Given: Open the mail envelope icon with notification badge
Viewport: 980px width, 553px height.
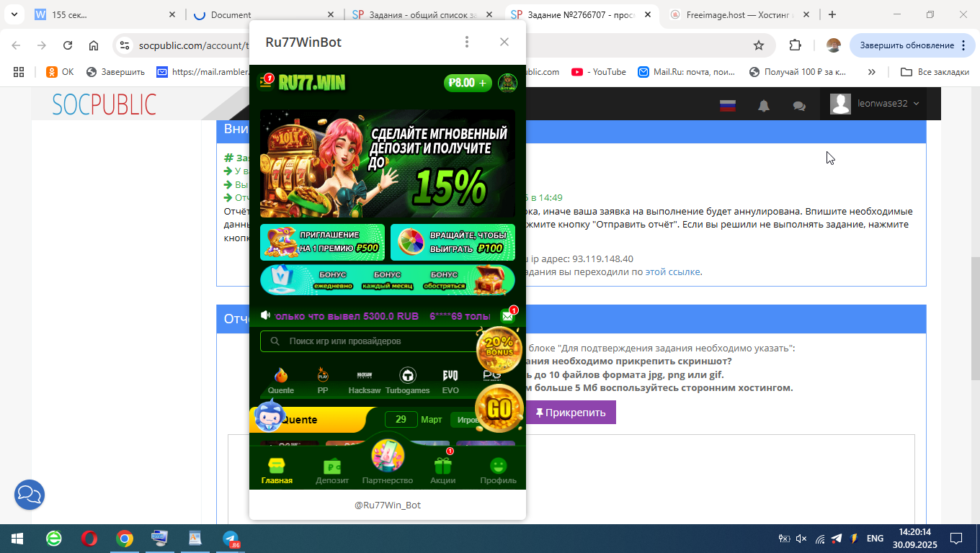Looking at the screenshot, I should [x=508, y=315].
